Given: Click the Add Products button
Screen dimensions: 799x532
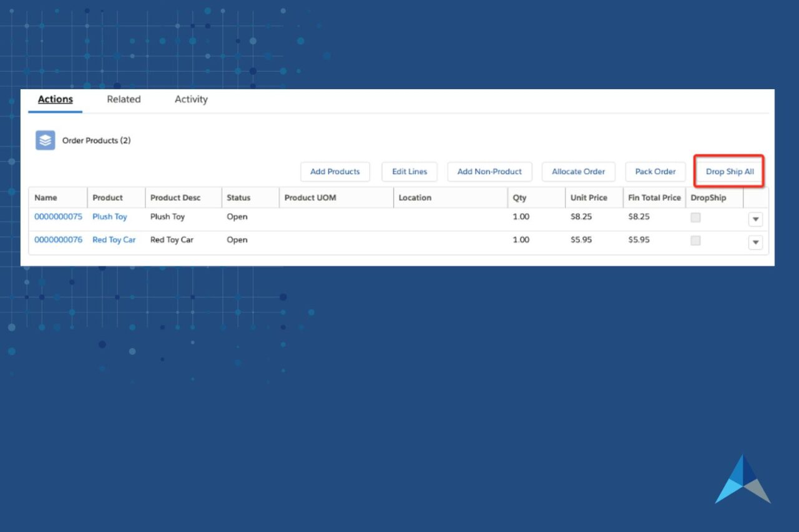Looking at the screenshot, I should [335, 172].
